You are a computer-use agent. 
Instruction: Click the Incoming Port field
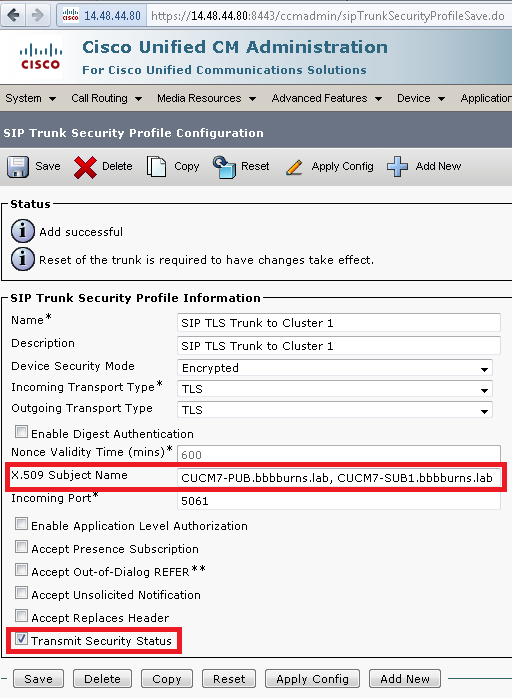tap(339, 501)
